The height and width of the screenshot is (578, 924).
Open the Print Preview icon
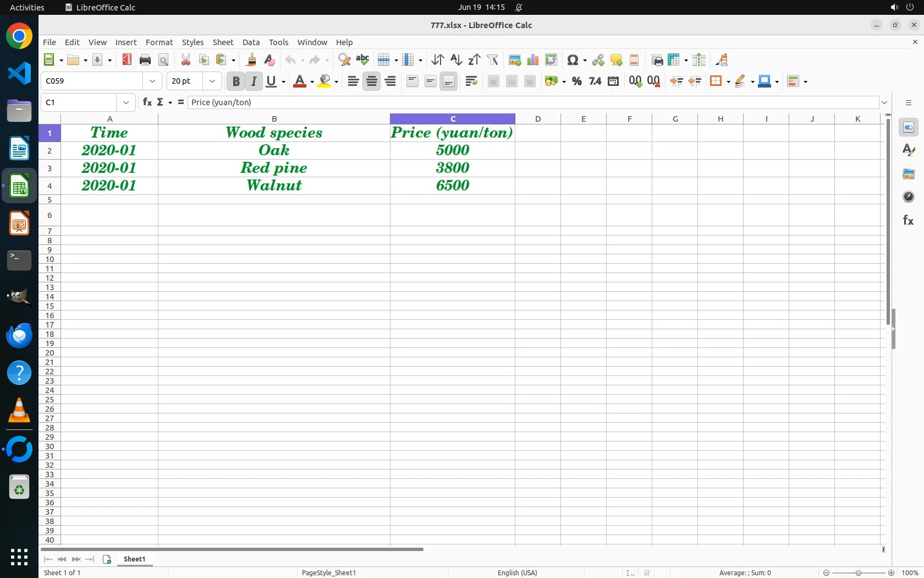pos(163,60)
